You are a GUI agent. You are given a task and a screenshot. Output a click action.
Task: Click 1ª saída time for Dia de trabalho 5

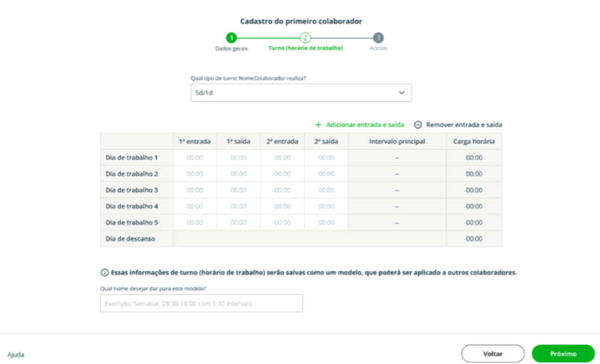(x=238, y=222)
